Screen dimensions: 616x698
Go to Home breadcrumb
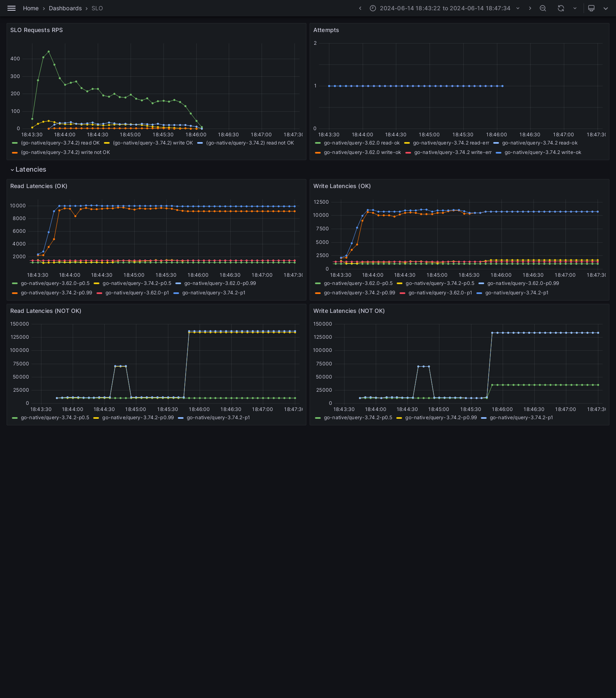pos(31,8)
